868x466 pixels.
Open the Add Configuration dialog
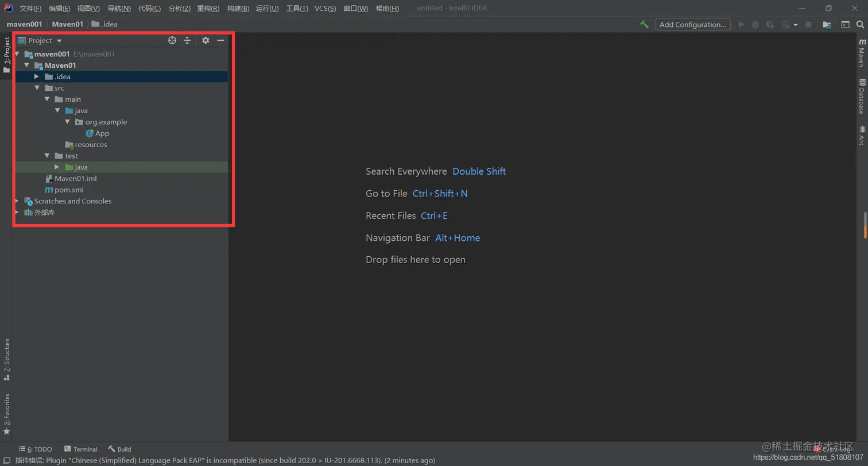(693, 25)
